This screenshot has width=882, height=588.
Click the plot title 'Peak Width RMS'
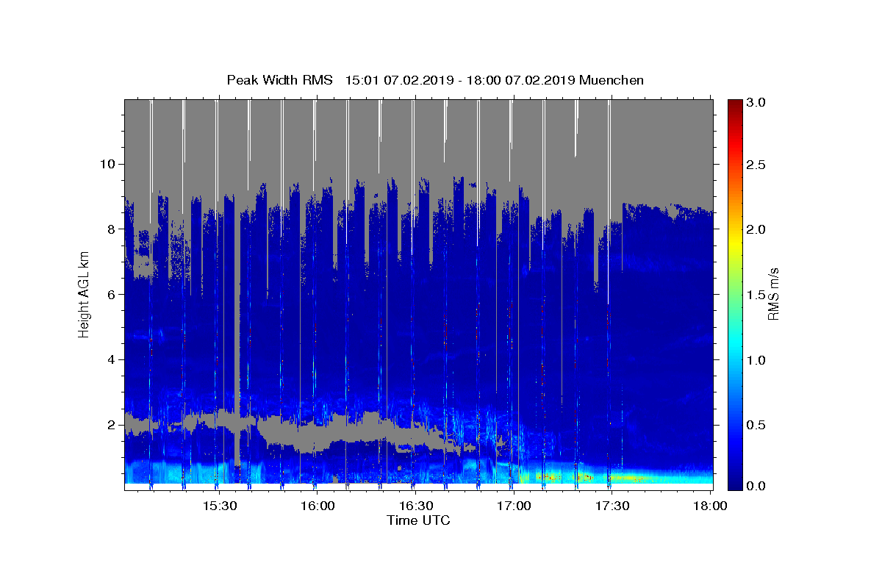click(279, 80)
